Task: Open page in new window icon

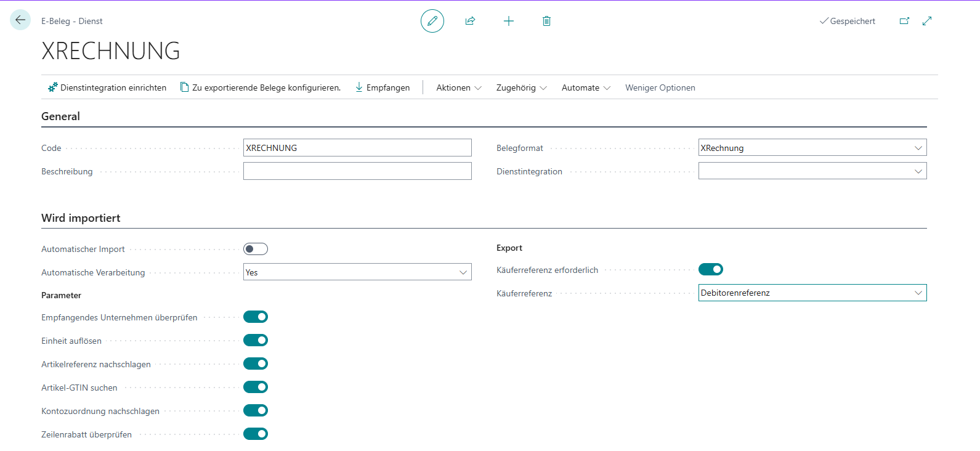Action: tap(904, 21)
